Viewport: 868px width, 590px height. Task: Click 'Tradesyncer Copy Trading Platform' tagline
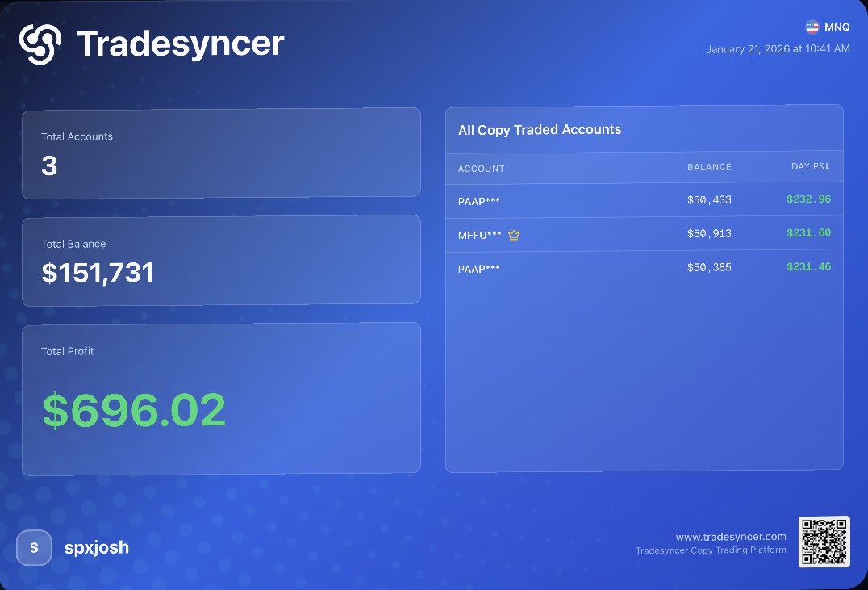tap(711, 550)
